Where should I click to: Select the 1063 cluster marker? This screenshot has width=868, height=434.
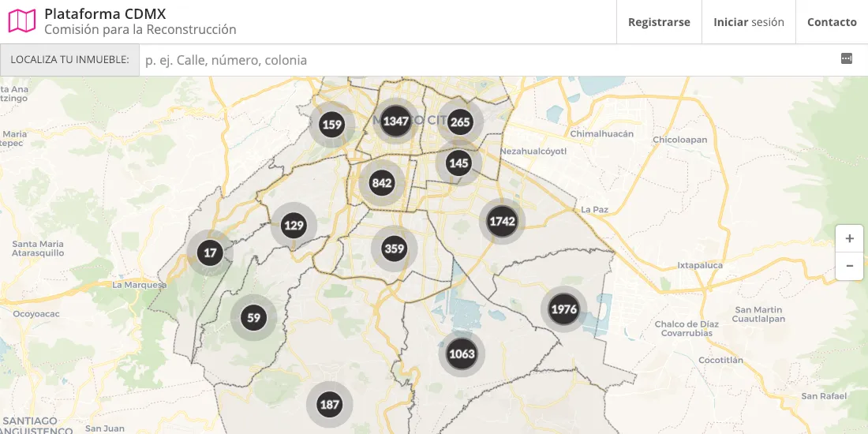coord(462,354)
